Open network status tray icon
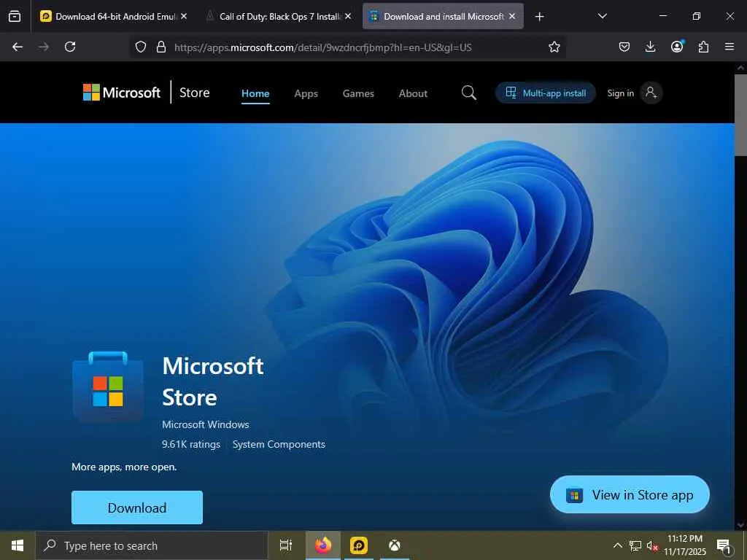Image resolution: width=747 pixels, height=560 pixels. click(x=635, y=545)
